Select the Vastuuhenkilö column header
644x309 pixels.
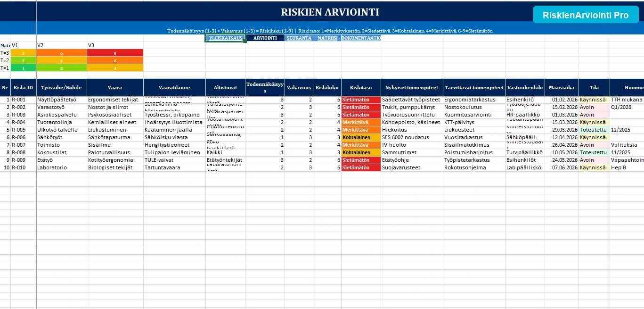[525, 87]
